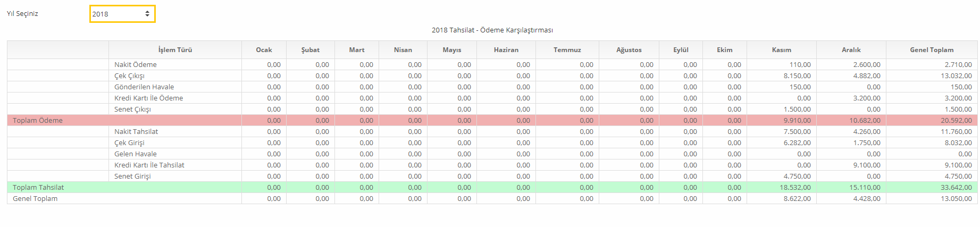980x227 pixels.
Task: Select the Gönderilen Havale row label
Action: pyautogui.click(x=144, y=87)
